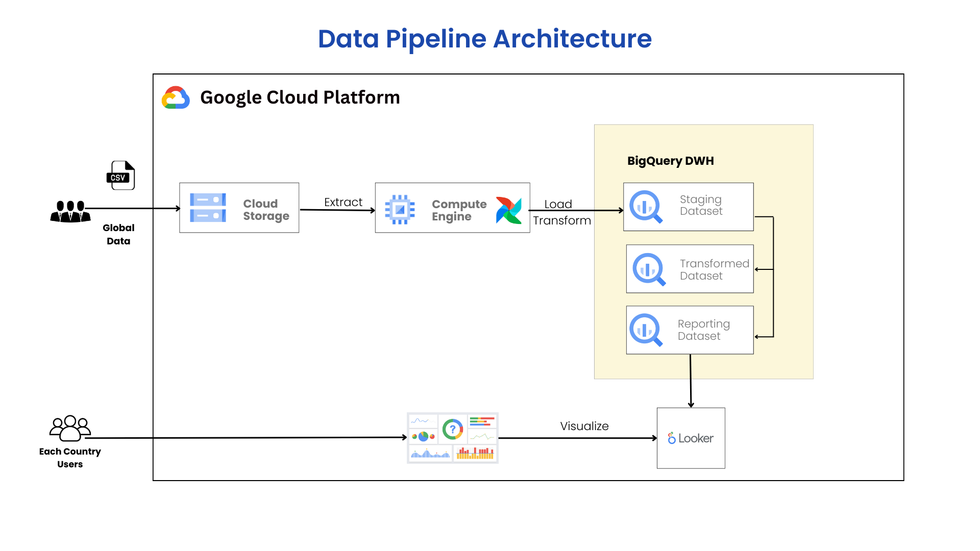The height and width of the screenshot is (551, 980).
Task: Select the Airflow pinwheel logo
Action: tap(508, 210)
